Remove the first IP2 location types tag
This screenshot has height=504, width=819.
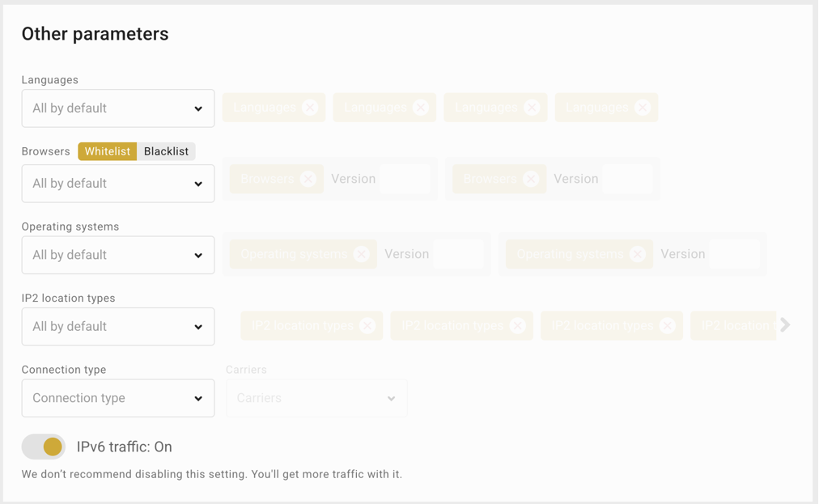[367, 326]
